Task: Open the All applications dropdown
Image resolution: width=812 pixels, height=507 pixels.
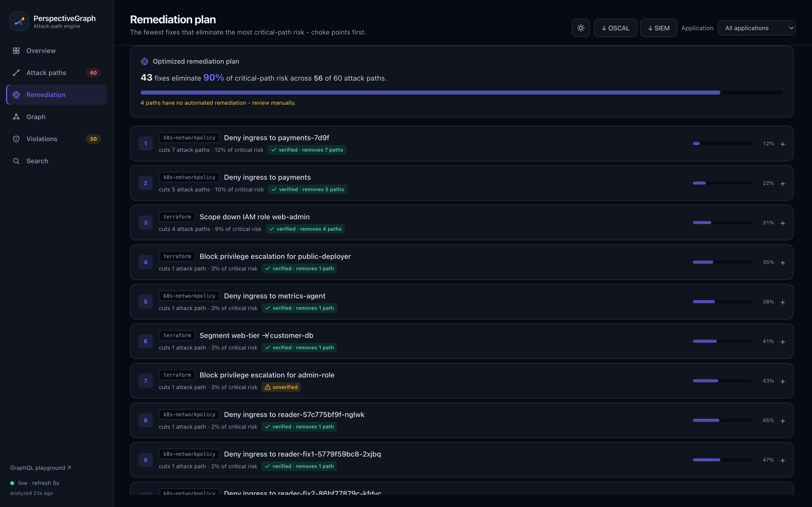Action: [756, 28]
